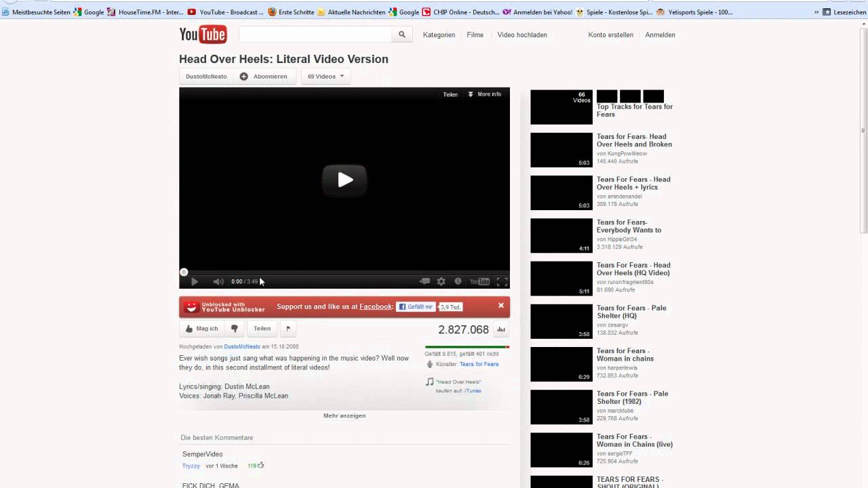The width and height of the screenshot is (868, 488).
Task: Click the comment thumbs-up icon beside 119
Action: coord(260,465)
